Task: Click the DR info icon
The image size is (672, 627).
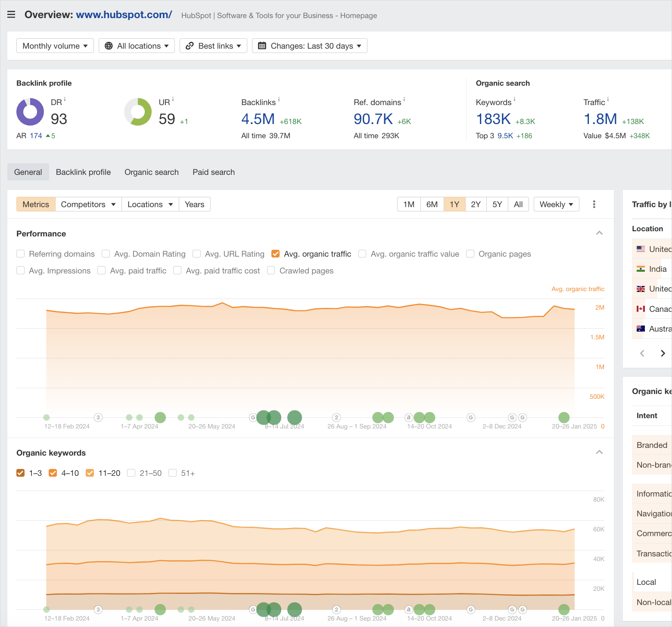Action: click(65, 99)
